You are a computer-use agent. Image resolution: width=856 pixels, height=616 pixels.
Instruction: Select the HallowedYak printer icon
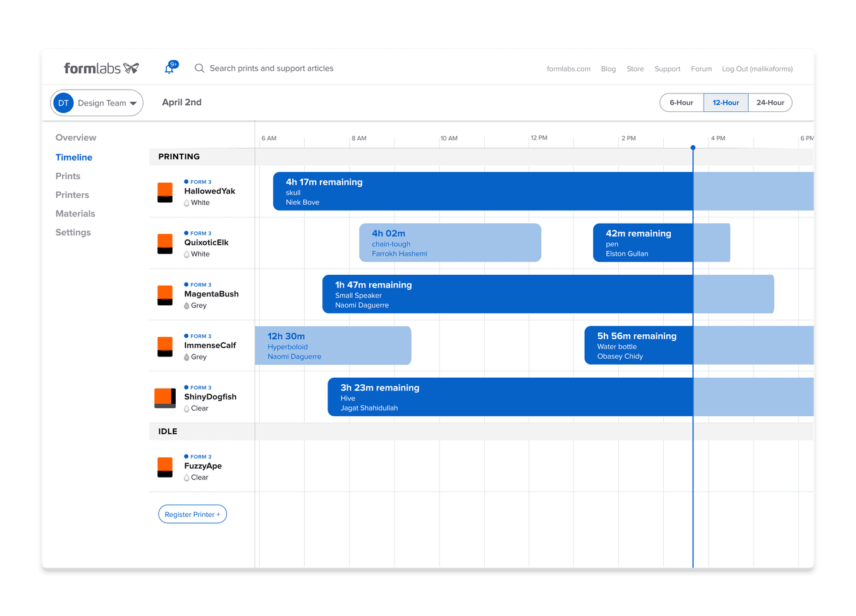165,192
